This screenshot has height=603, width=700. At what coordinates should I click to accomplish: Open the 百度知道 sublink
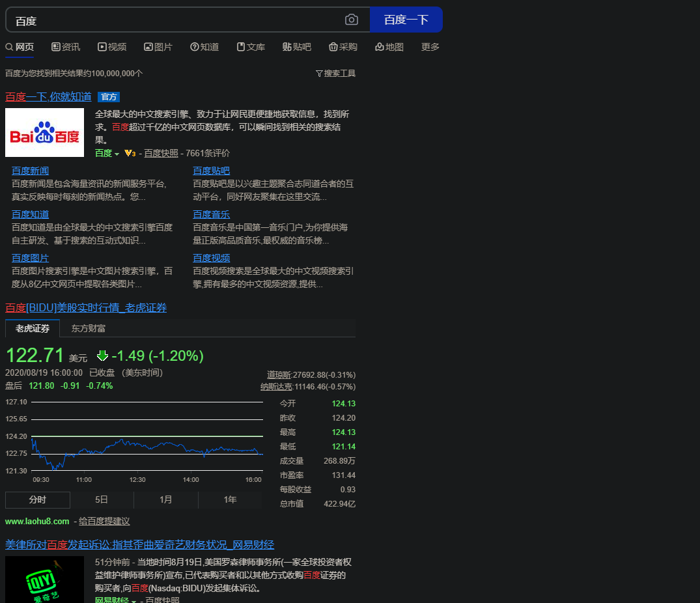[x=30, y=214]
